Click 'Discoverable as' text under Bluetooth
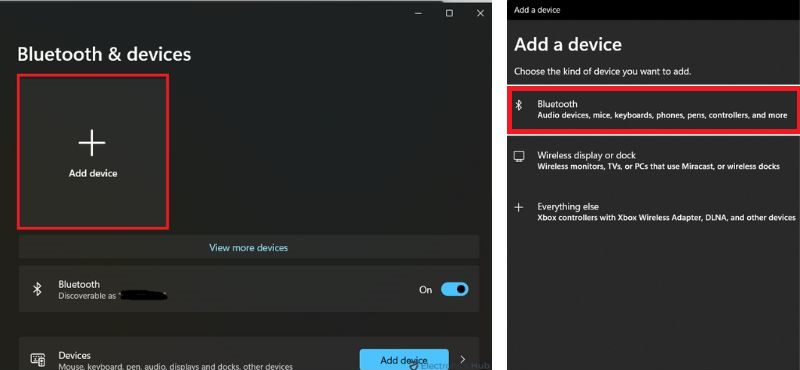Image resolution: width=800 pixels, height=370 pixels. [87, 295]
